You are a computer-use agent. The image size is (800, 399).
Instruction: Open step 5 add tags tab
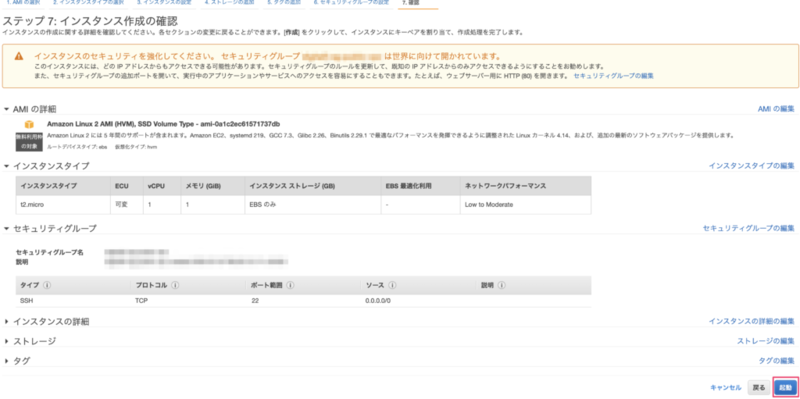(x=285, y=3)
